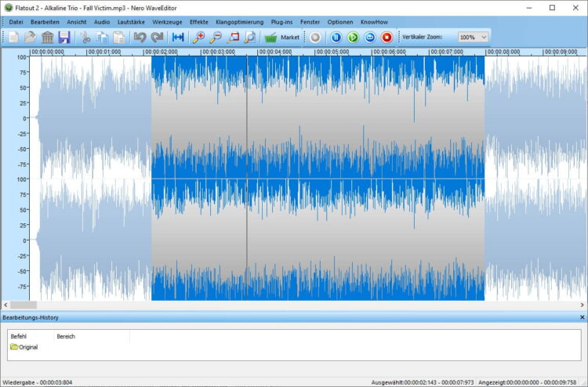588x387 pixels.
Task: Open the Audio menu
Action: point(102,22)
